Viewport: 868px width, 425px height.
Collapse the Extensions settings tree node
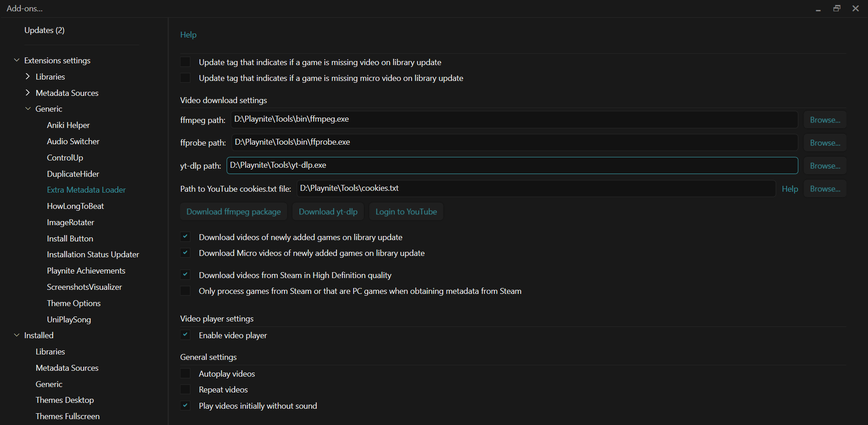17,60
